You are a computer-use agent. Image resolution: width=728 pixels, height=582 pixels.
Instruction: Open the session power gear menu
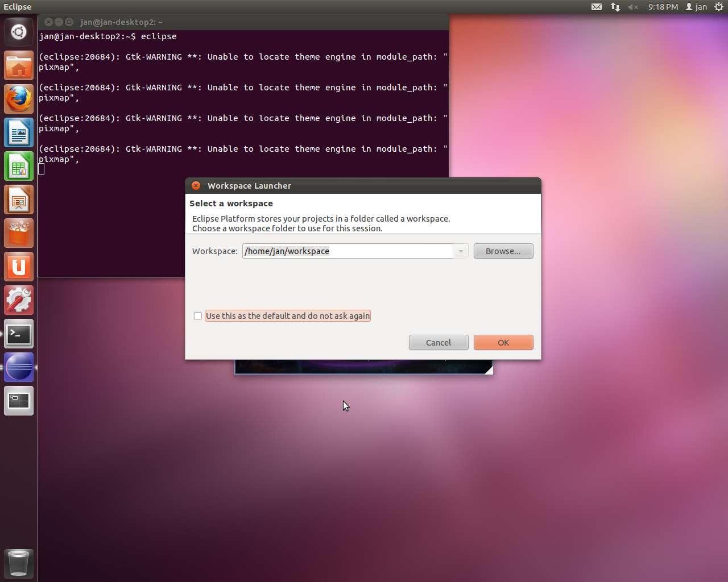(719, 7)
